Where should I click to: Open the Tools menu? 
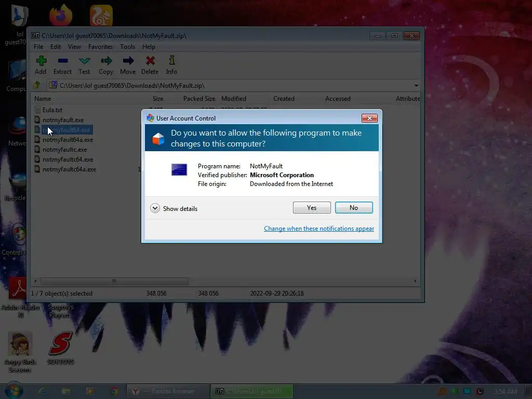[x=128, y=46]
